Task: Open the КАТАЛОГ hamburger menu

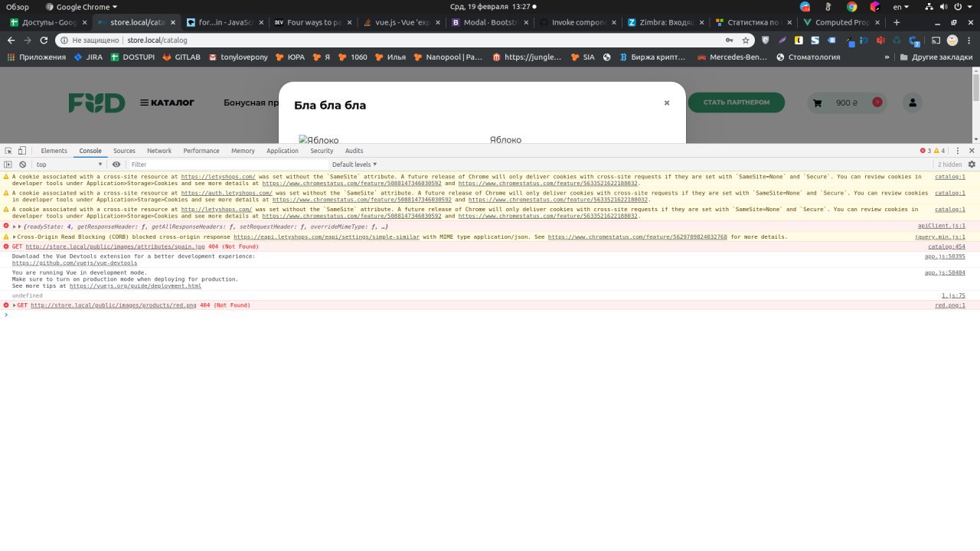Action: click(167, 103)
